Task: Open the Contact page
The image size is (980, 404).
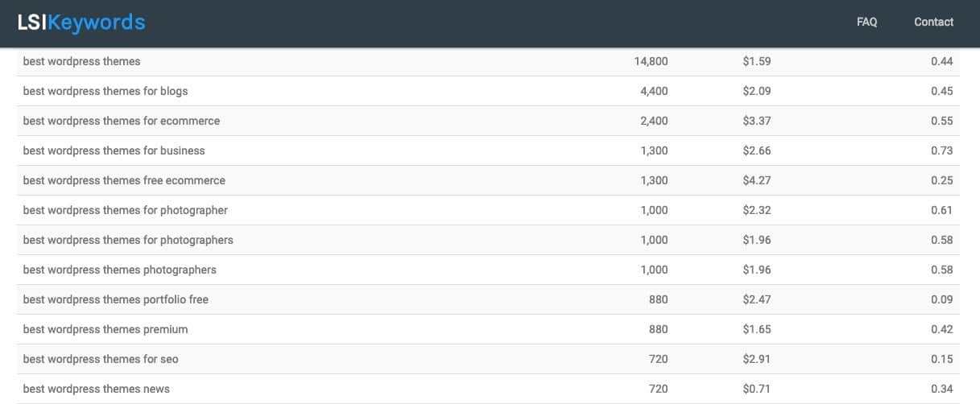Action: 933,23
